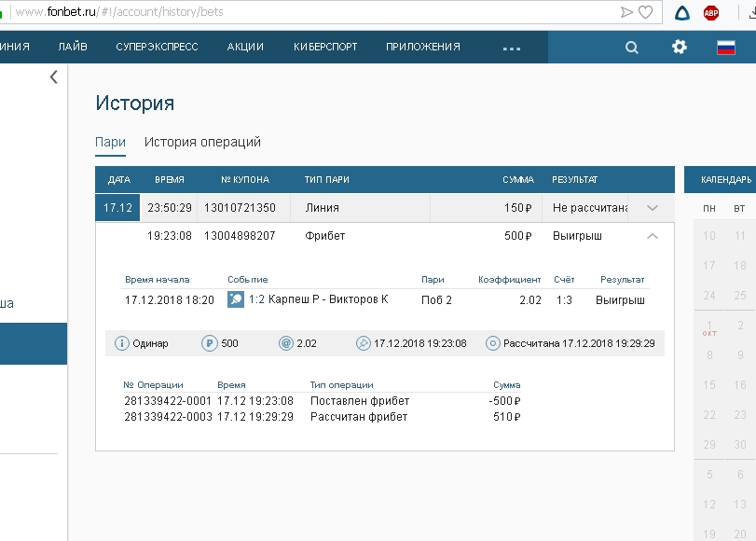This screenshot has width=756, height=541.
Task: Click the Russian flag language icon
Action: point(726,48)
